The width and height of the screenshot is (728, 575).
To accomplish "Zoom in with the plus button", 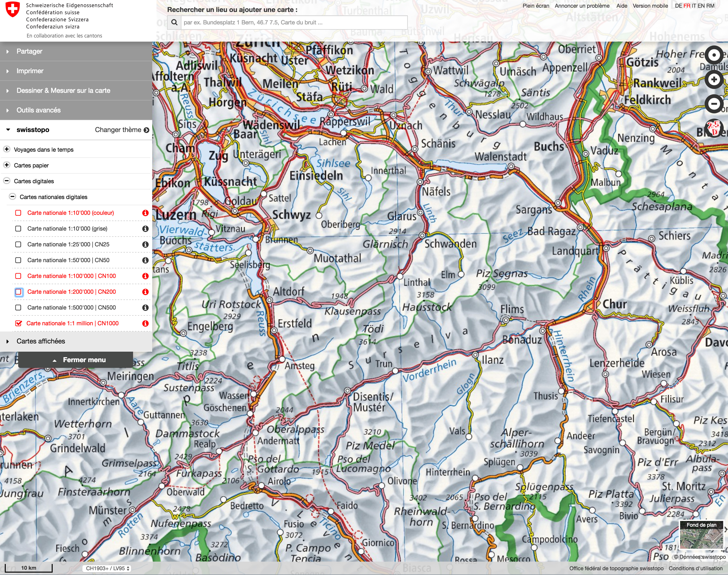I will coord(713,79).
